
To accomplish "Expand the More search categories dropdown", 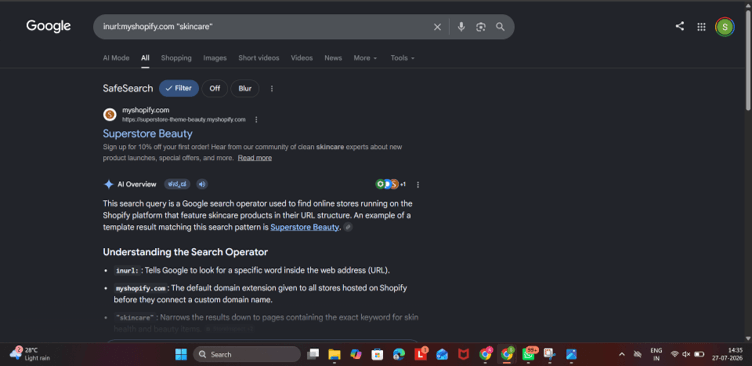I will 365,58.
